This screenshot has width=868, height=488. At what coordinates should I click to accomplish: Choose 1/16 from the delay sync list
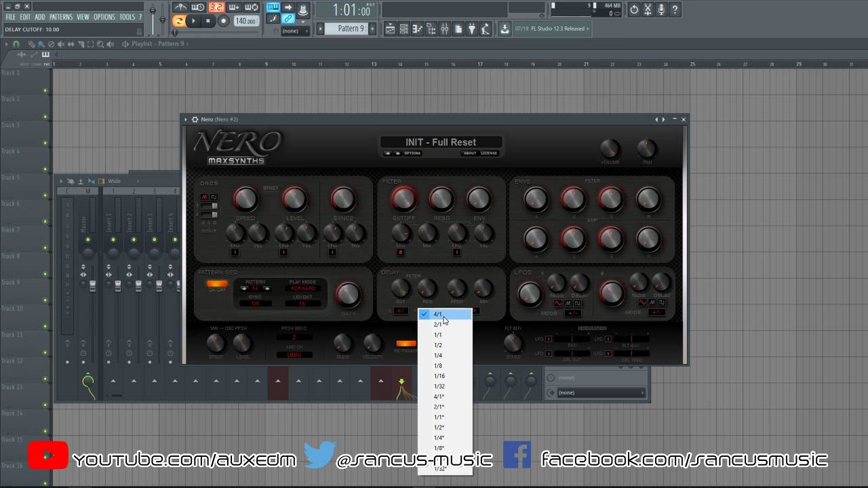coord(445,376)
